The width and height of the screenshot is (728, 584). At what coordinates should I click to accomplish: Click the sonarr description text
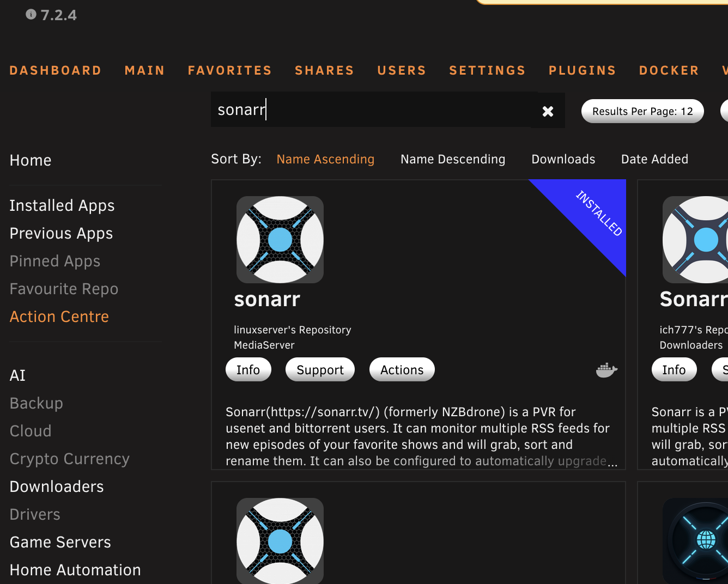coord(421,436)
